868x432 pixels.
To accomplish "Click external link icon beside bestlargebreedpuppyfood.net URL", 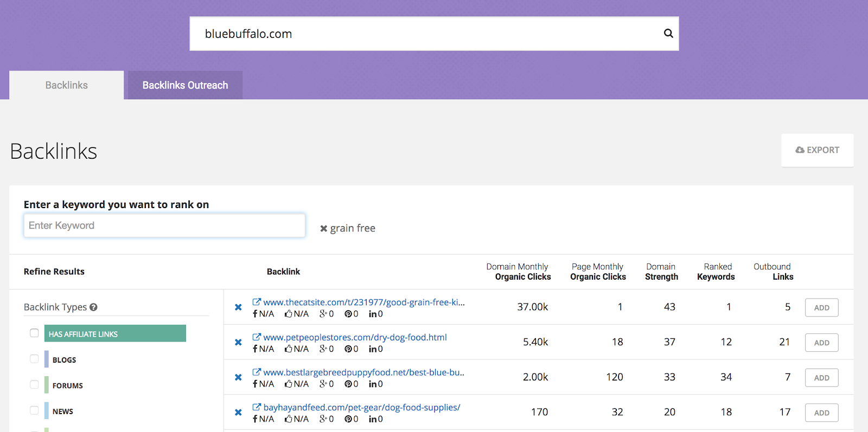I will pyautogui.click(x=257, y=372).
